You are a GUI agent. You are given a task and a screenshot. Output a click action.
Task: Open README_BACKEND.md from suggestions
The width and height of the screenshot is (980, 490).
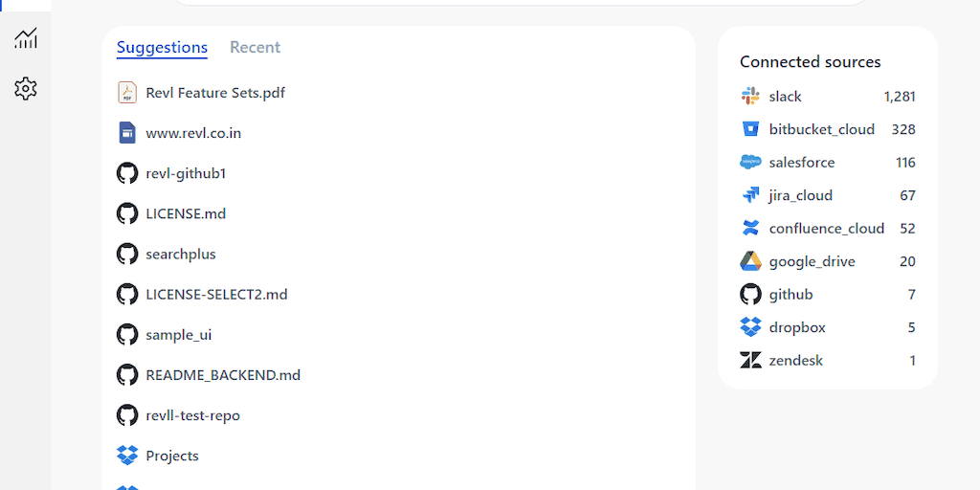tap(223, 375)
